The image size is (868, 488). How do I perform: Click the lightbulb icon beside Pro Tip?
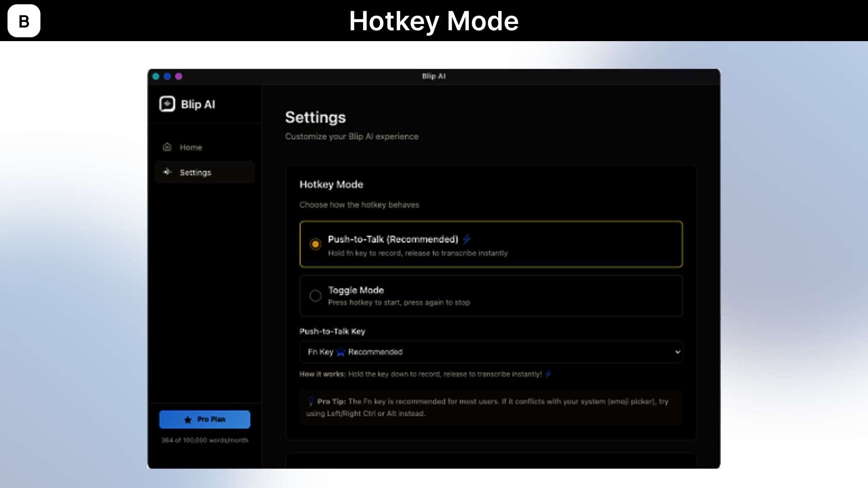click(x=311, y=401)
